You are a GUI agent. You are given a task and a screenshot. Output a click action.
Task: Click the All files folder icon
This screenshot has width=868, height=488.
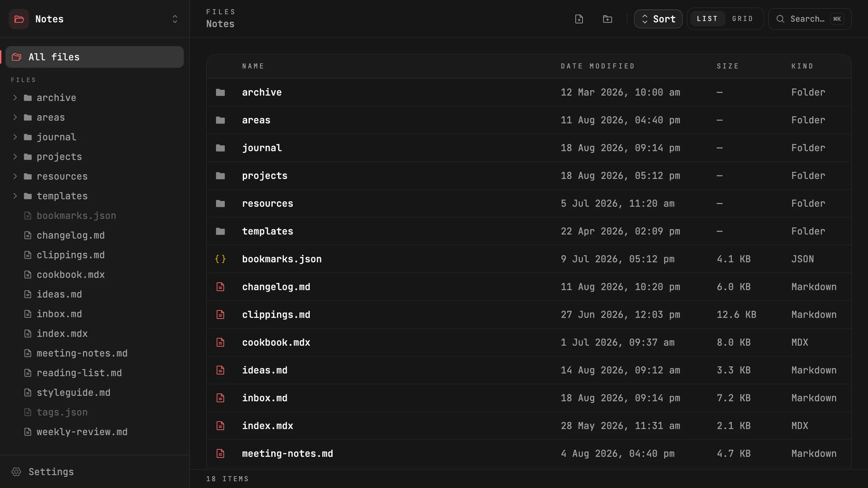(x=16, y=57)
